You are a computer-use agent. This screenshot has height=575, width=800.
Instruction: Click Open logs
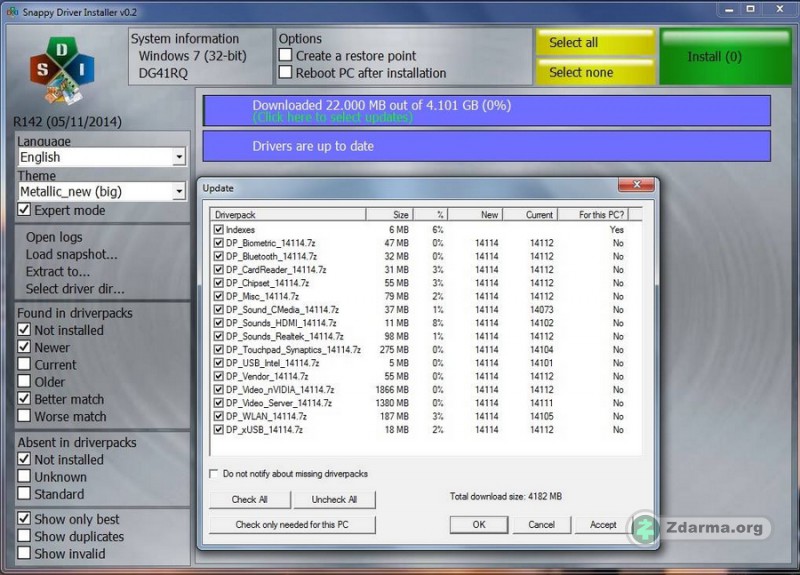(x=54, y=237)
